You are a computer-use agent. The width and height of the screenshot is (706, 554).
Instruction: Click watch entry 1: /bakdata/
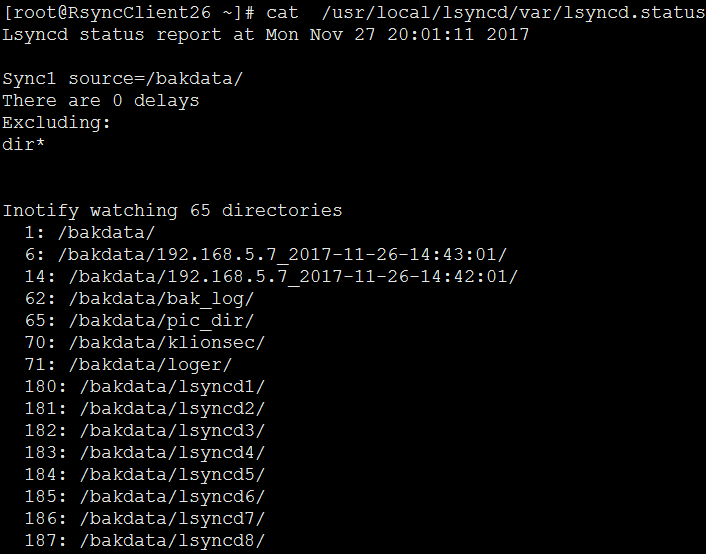tap(90, 233)
